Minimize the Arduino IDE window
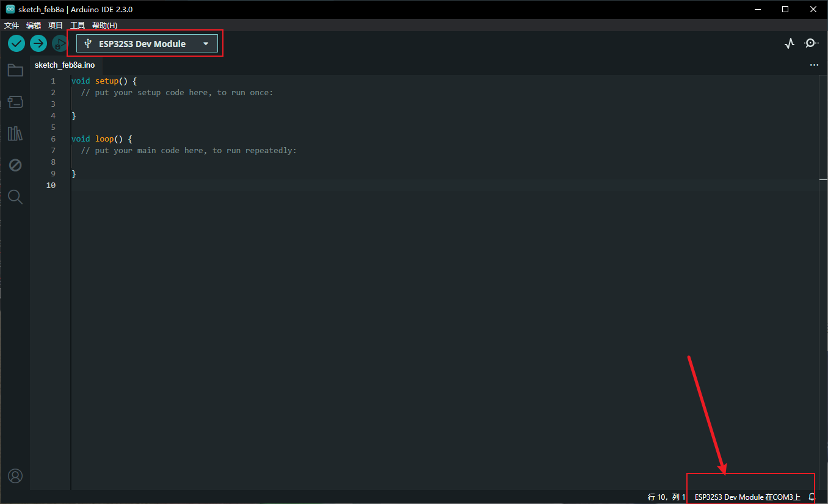The height and width of the screenshot is (504, 828). [x=757, y=9]
